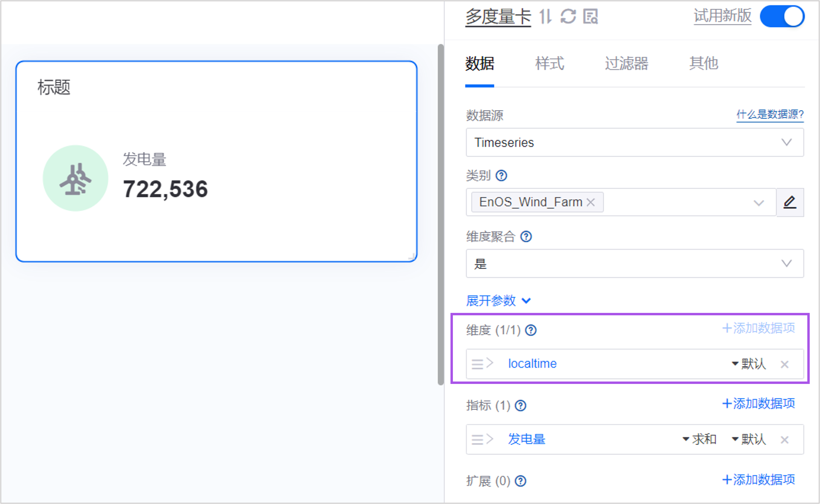The height and width of the screenshot is (504, 820).
Task: Toggle the 试用新版 switch off
Action: (x=782, y=16)
